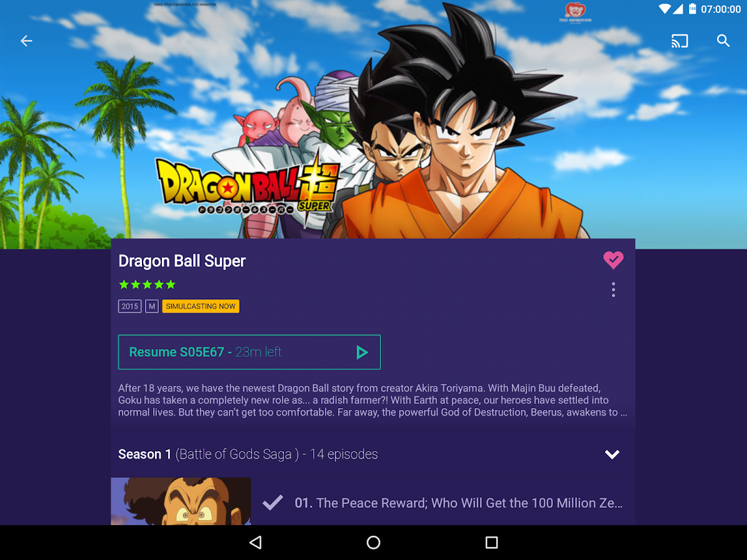This screenshot has width=747, height=560.
Task: Expand the truncated show description text
Action: point(372,400)
